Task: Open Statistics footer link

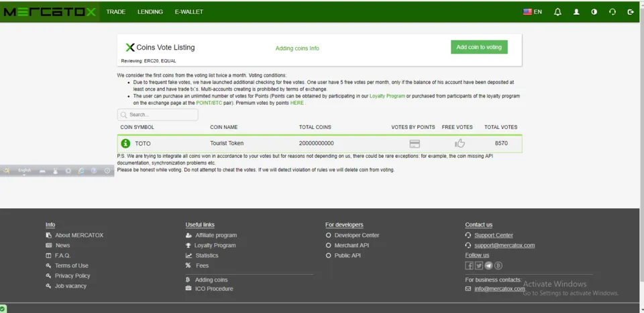Action: point(207,255)
